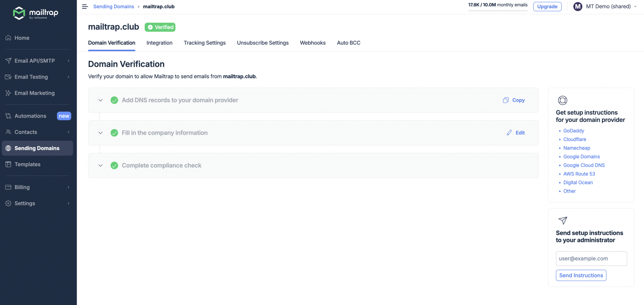Click the monthly emails usage bar
The image size is (644, 305).
pyautogui.click(x=498, y=10)
